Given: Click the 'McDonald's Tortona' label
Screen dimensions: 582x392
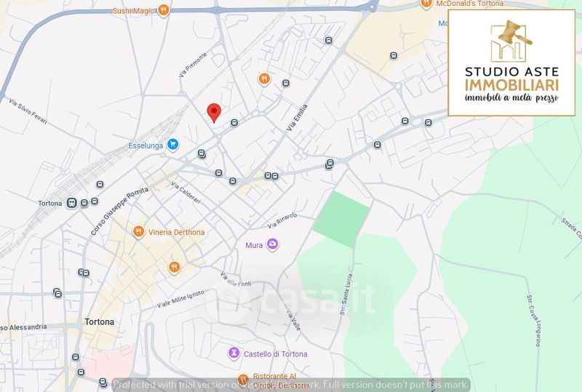Looking at the screenshot, I should [470, 4].
